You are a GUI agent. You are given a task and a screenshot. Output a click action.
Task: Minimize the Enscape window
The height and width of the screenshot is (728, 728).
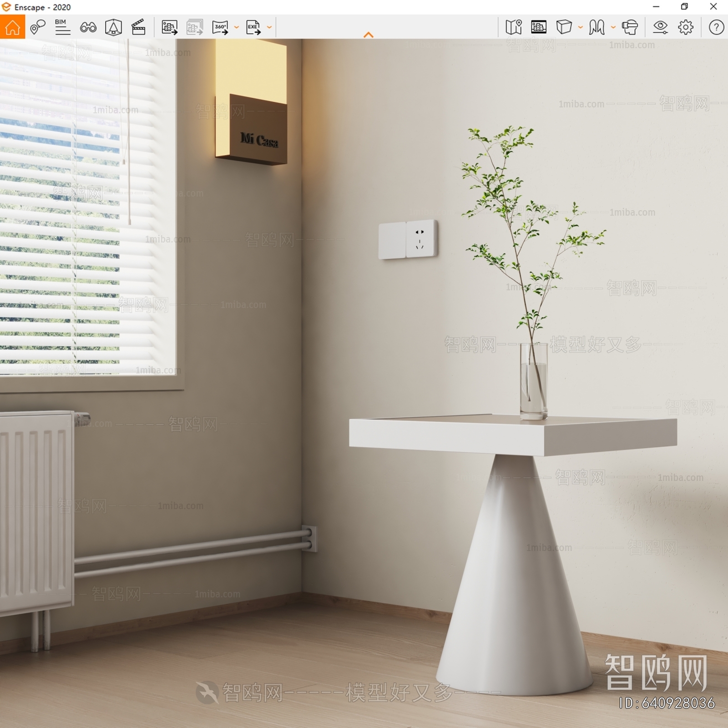point(656,7)
